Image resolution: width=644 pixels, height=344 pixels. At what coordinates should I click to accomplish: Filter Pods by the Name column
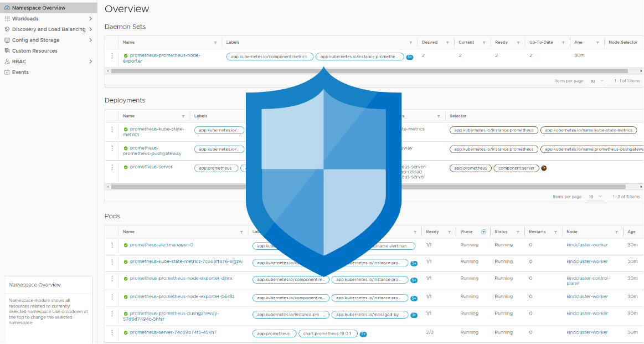pos(241,232)
